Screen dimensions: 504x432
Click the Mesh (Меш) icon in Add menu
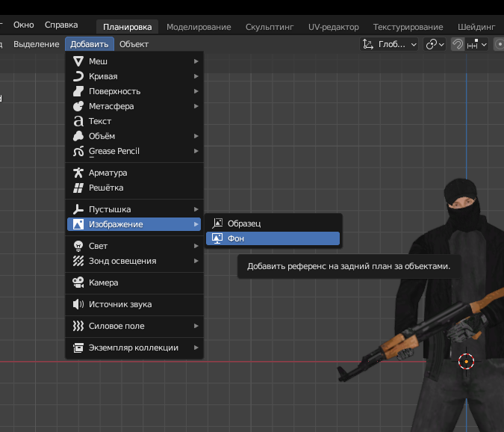pyautogui.click(x=78, y=61)
